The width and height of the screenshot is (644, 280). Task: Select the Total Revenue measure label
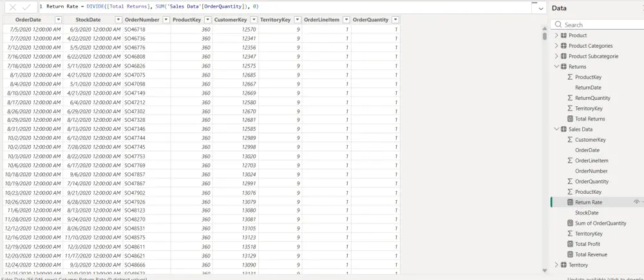(591, 254)
